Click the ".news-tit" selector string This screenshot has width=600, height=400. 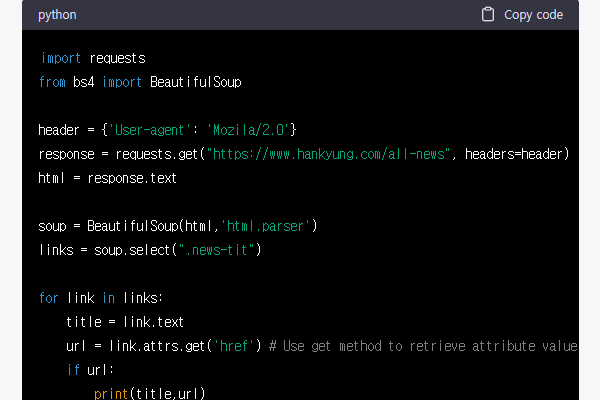click(x=216, y=250)
